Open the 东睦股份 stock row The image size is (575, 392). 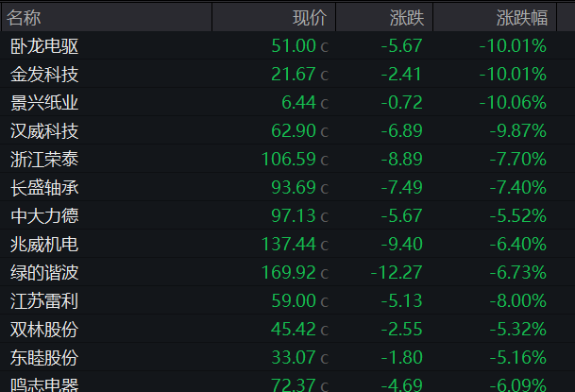tap(44, 357)
